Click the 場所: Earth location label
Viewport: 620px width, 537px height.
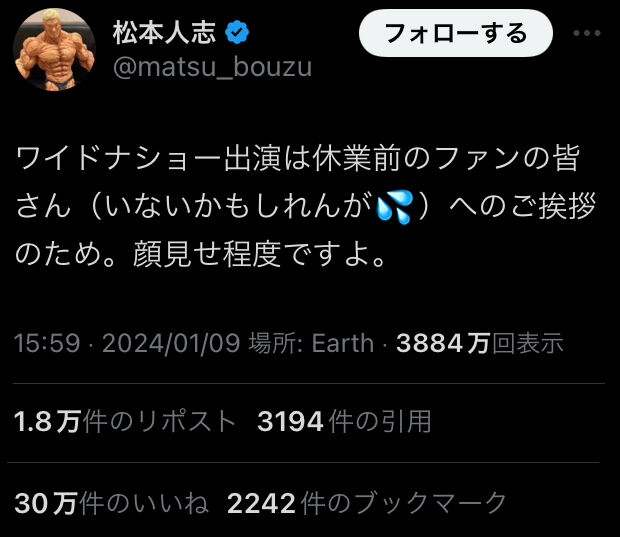coord(311,343)
